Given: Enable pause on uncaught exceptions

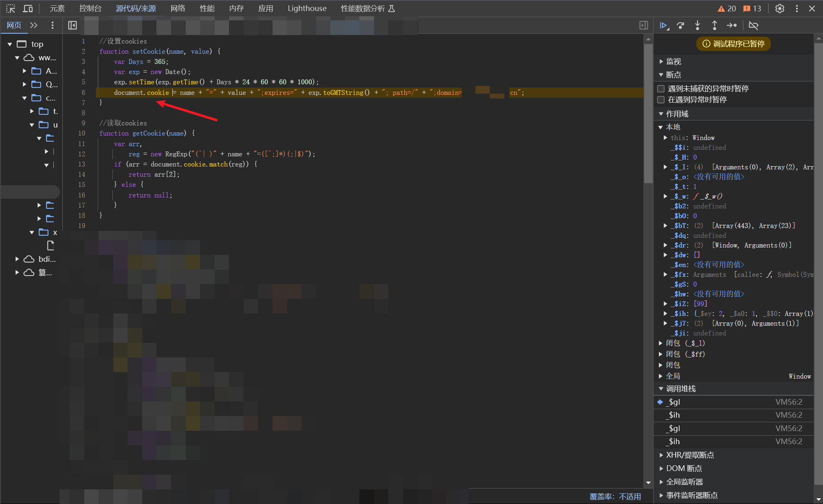Looking at the screenshot, I should pyautogui.click(x=661, y=89).
